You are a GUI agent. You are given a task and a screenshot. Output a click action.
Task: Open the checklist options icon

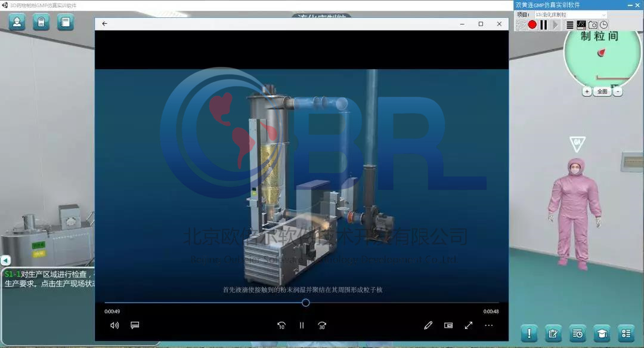pyautogui.click(x=626, y=333)
